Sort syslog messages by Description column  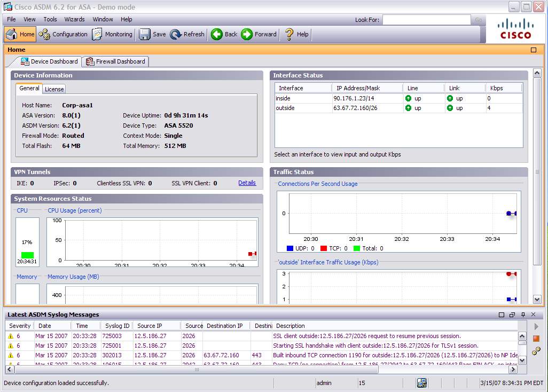(x=395, y=326)
